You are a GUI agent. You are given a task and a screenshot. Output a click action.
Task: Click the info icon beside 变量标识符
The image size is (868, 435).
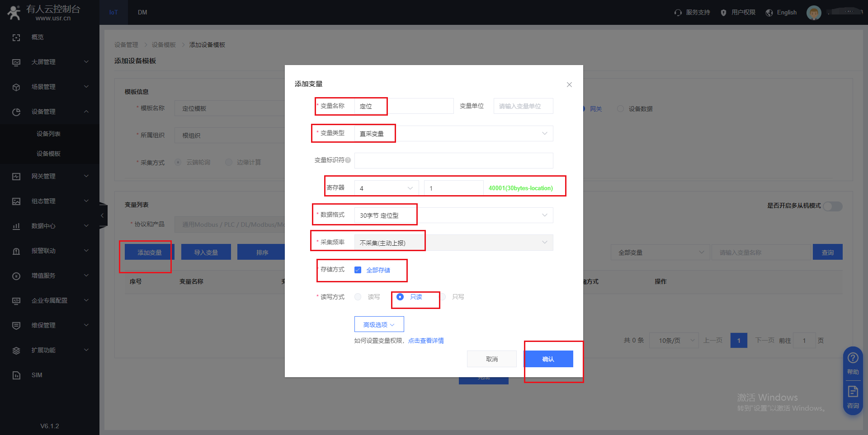(348, 160)
